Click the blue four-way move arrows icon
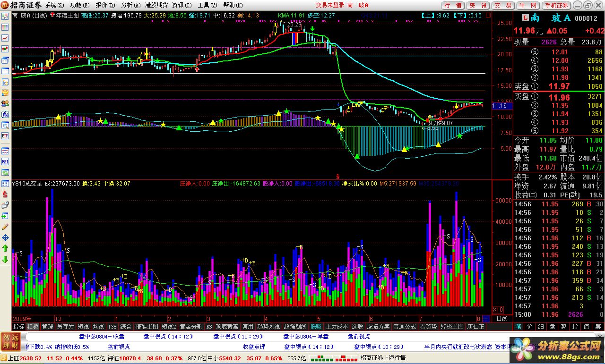 tap(6, 238)
